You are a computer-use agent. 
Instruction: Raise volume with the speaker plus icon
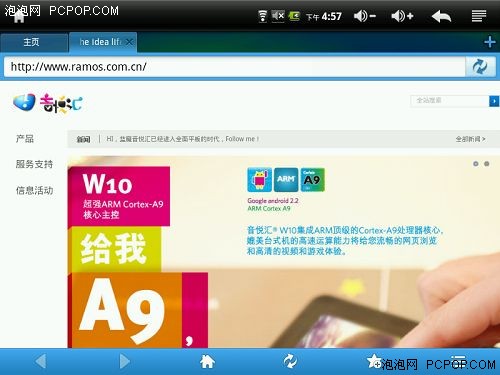[402, 16]
